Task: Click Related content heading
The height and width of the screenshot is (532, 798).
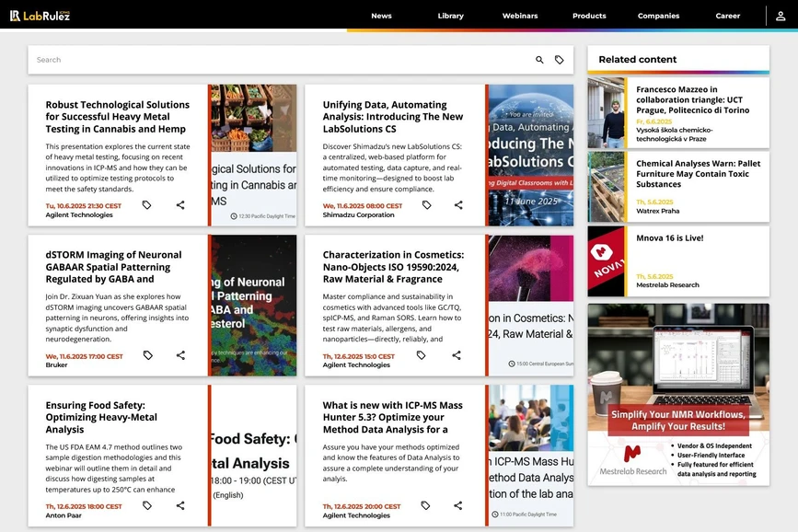Action: pyautogui.click(x=637, y=59)
